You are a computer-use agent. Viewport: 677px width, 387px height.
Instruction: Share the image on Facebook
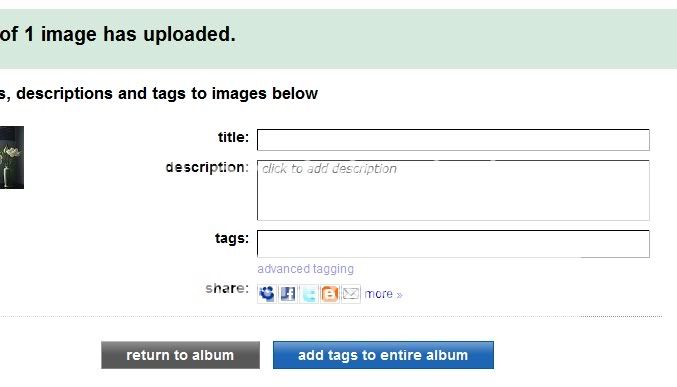coord(288,294)
